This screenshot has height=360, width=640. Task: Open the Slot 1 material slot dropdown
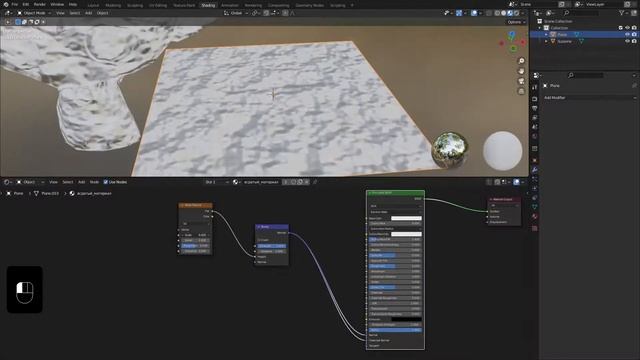(x=216, y=182)
